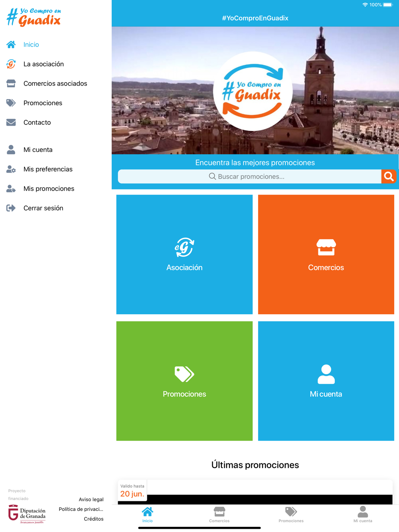Tap the Guadix hero banner image
Screen dimensions: 399x532
tap(255, 91)
